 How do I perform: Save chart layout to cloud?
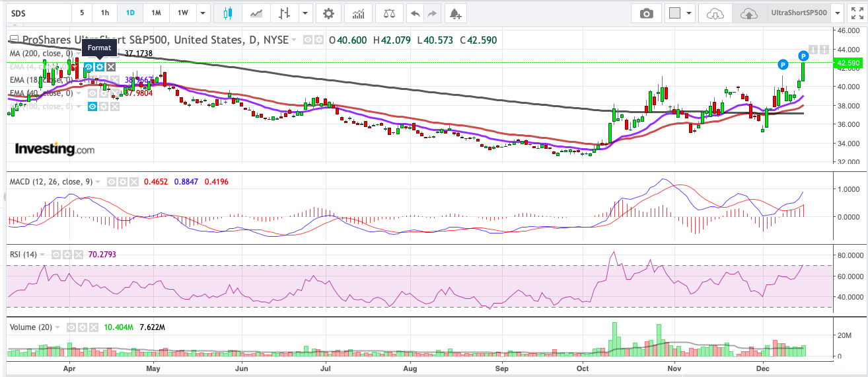pos(748,13)
